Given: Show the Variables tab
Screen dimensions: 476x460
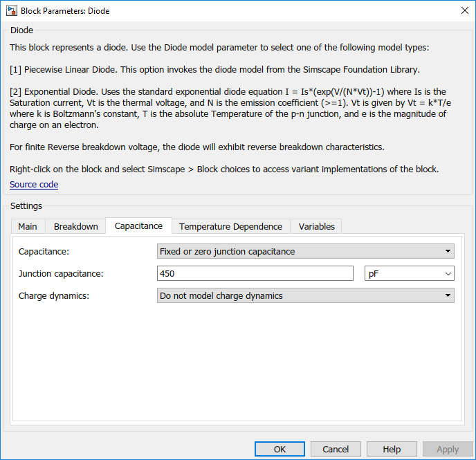Looking at the screenshot, I should click(316, 226).
